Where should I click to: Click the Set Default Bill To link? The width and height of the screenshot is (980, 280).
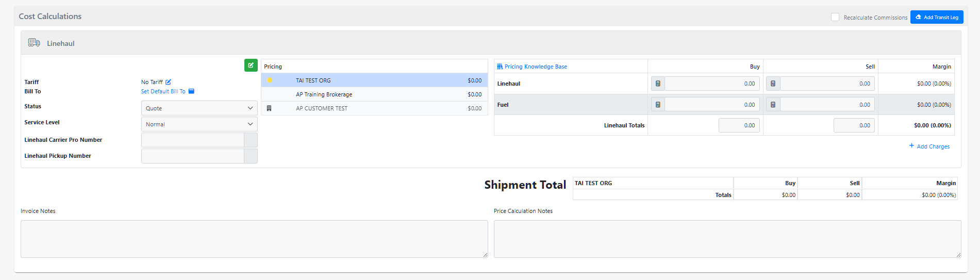pos(163,91)
